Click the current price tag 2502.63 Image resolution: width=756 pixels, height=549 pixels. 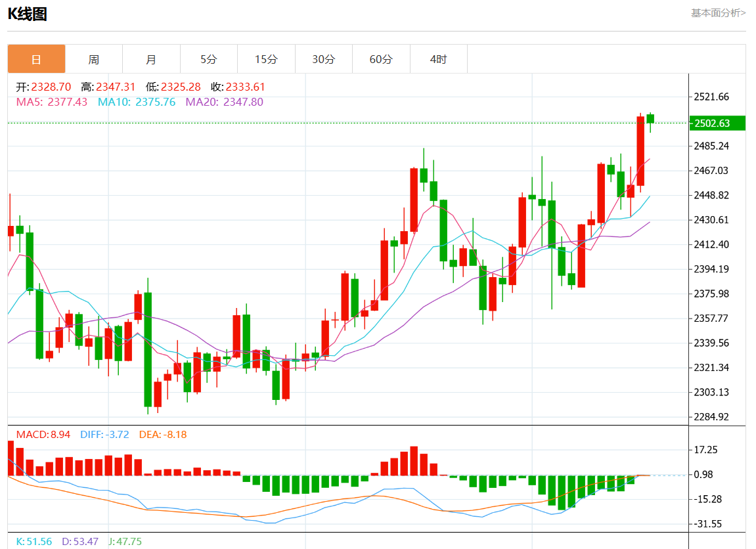717,123
